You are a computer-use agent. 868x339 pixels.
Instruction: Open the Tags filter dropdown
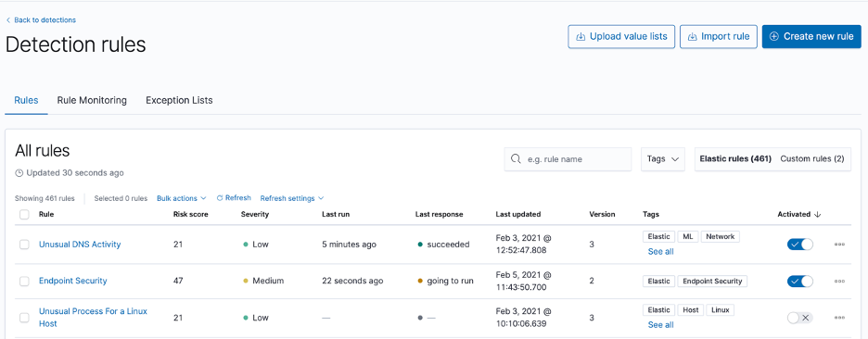click(663, 158)
